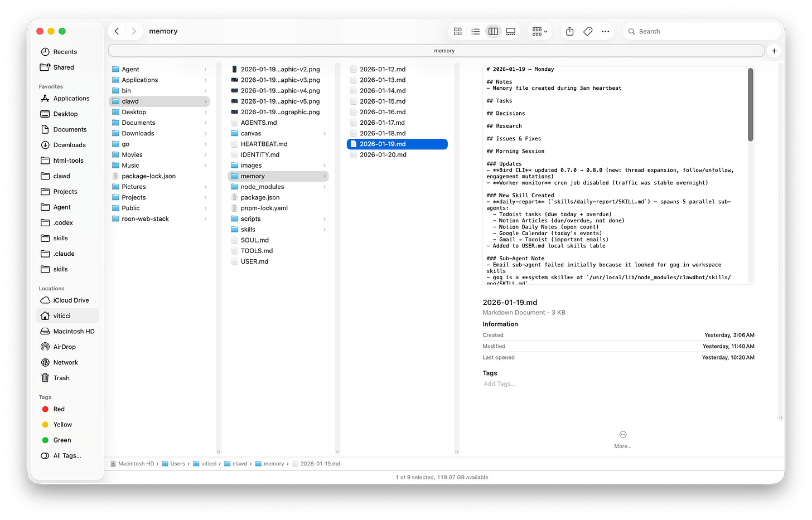
Task: Open .codex folder in the sidebar
Action: 67,223
